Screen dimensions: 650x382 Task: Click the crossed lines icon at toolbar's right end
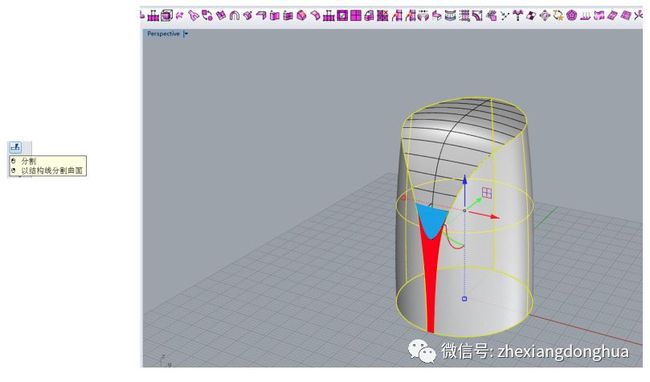(639, 16)
